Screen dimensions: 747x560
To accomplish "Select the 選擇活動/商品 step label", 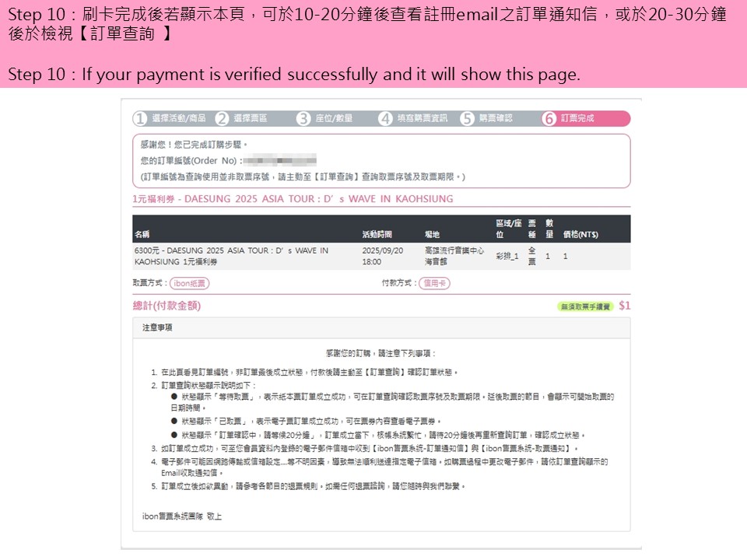I will click(179, 118).
